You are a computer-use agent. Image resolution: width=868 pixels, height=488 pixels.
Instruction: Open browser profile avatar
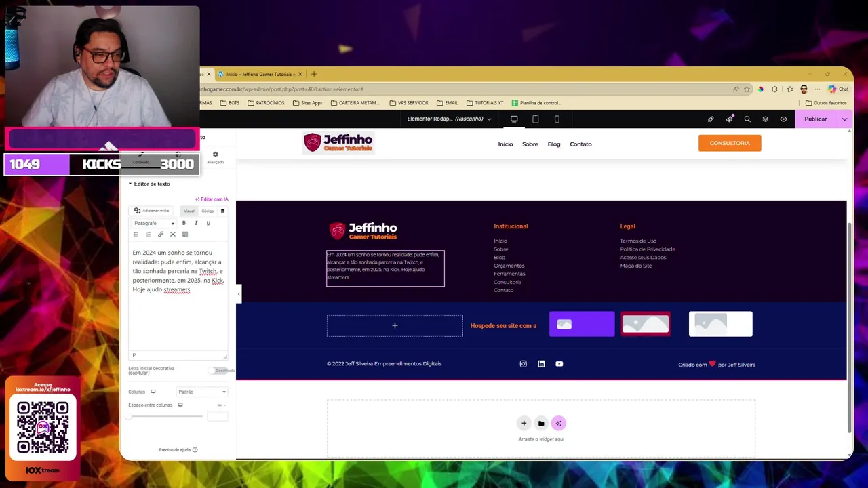804,89
